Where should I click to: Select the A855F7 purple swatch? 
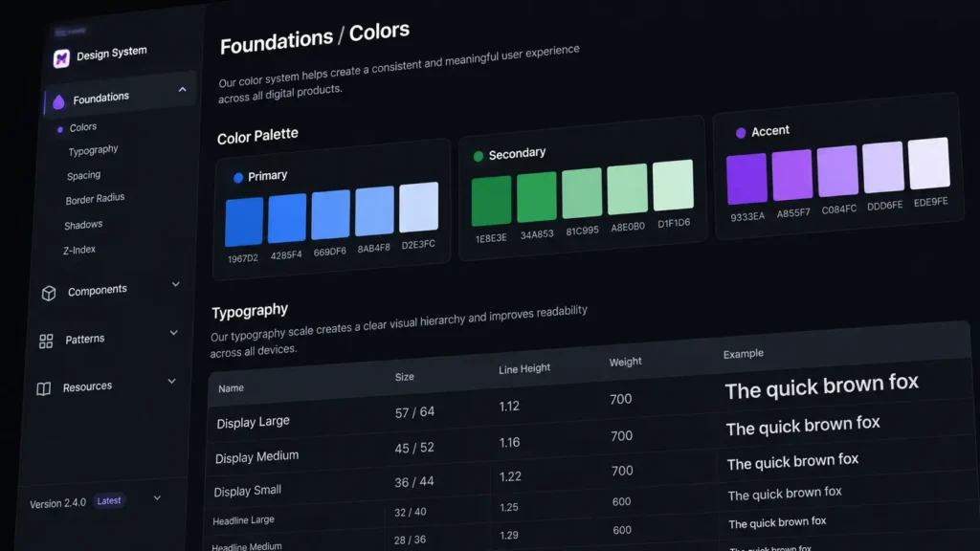(791, 175)
